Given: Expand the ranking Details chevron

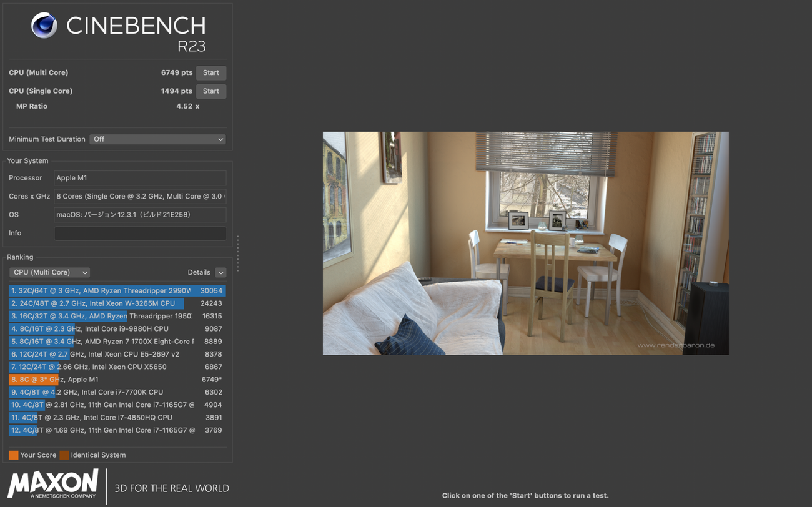Looking at the screenshot, I should click(220, 272).
